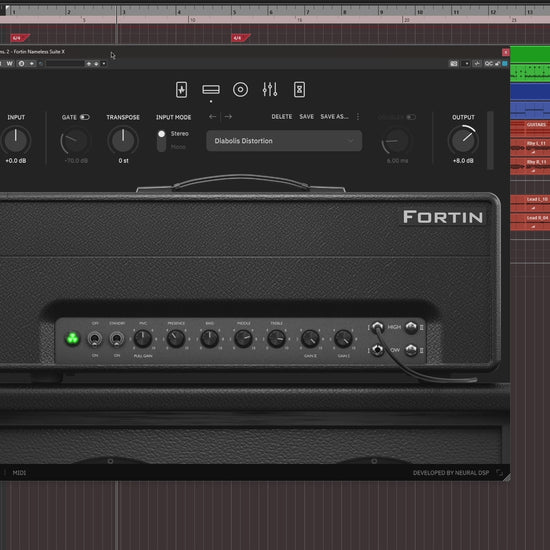550x550 pixels.
Task: Toggle the switch right of HIGH input
Action: tap(411, 327)
